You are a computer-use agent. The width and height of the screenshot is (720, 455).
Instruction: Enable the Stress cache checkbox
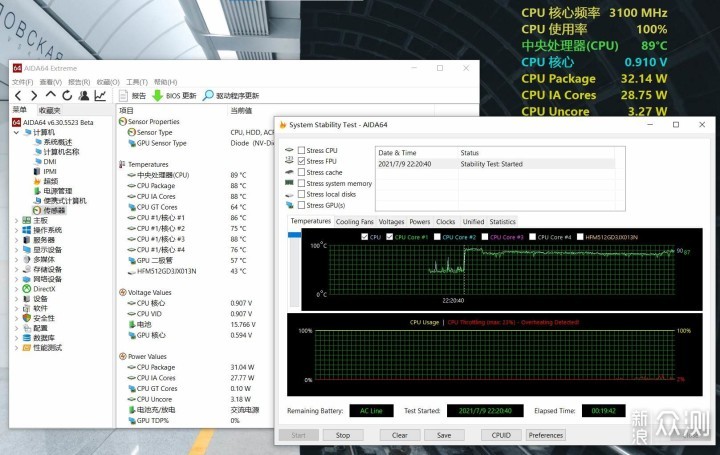tap(302, 172)
